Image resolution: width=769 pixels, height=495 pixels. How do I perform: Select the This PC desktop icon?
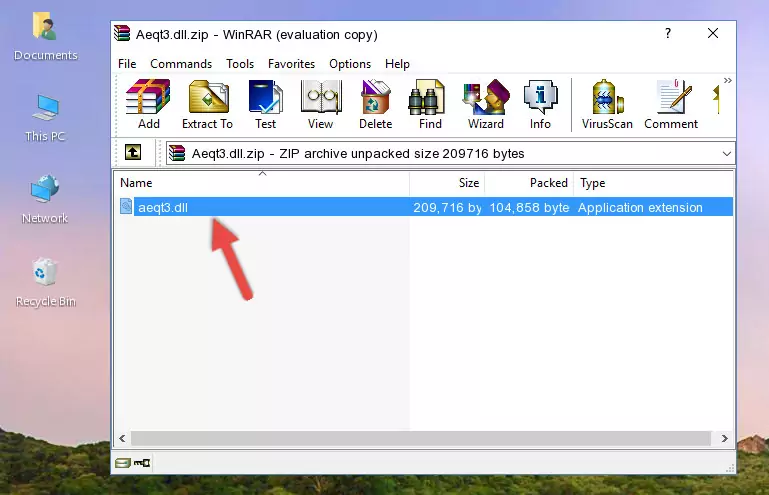tap(45, 118)
